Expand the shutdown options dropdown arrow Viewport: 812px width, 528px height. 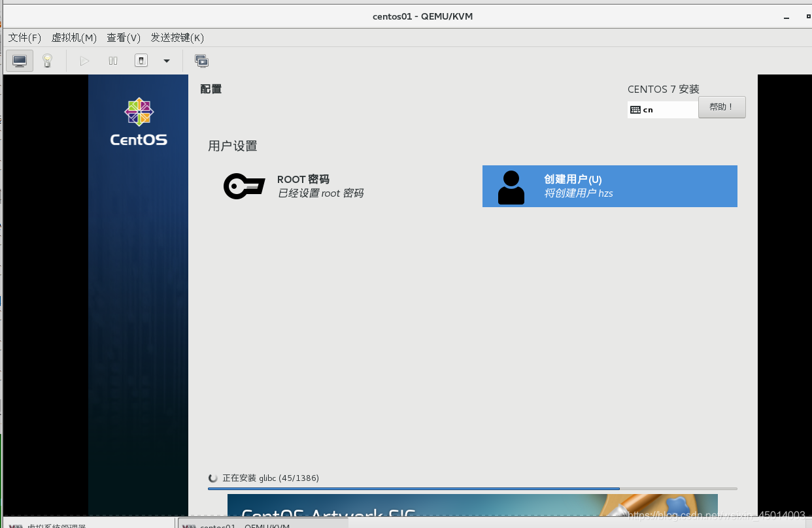pyautogui.click(x=167, y=61)
